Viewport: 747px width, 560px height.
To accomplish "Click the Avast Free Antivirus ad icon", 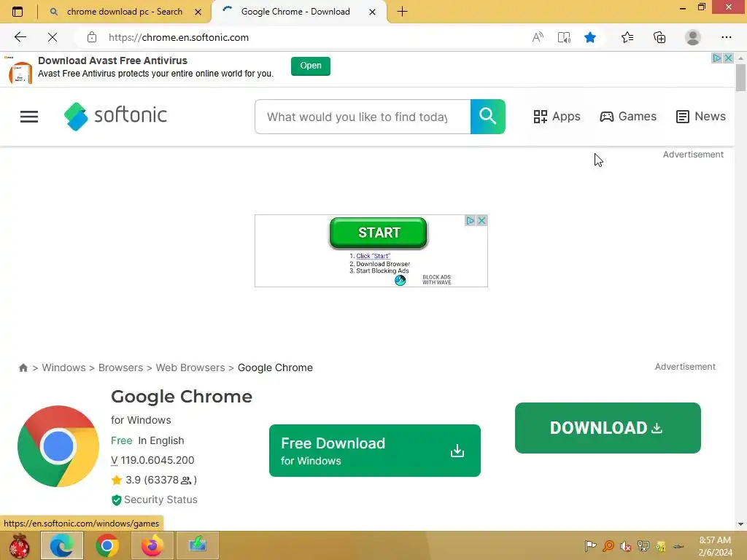I will tap(20, 72).
